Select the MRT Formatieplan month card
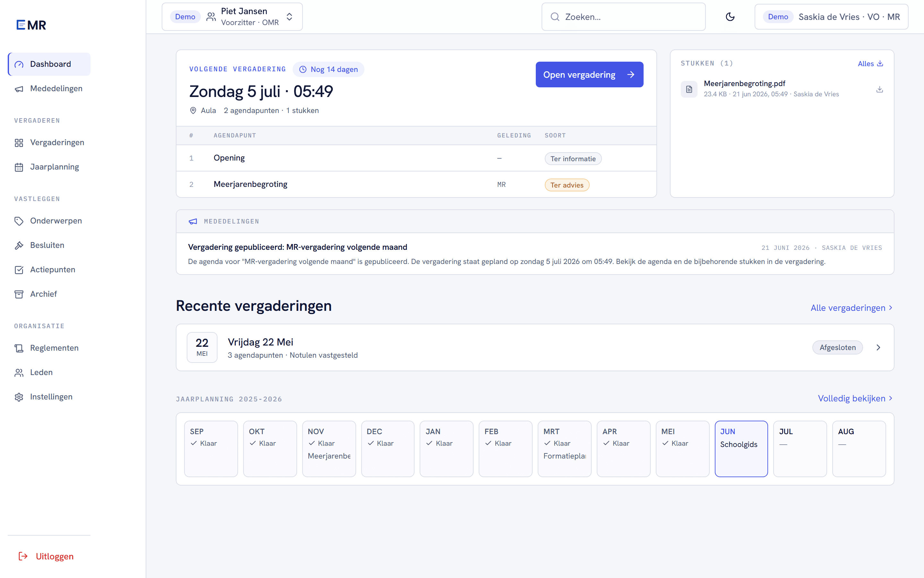This screenshot has width=924, height=578. 564,449
